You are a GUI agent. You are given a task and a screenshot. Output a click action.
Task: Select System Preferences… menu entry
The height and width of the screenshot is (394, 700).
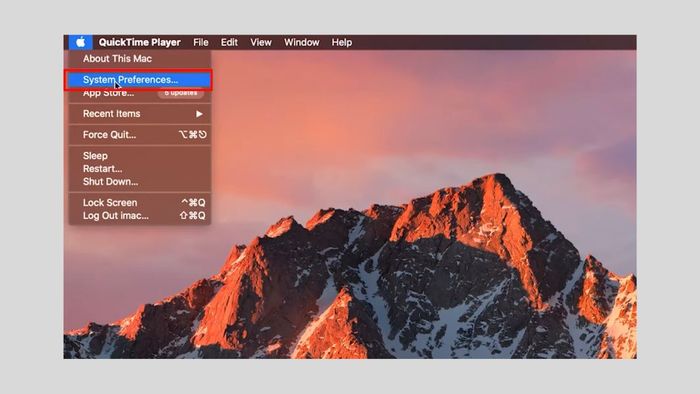pos(138,80)
